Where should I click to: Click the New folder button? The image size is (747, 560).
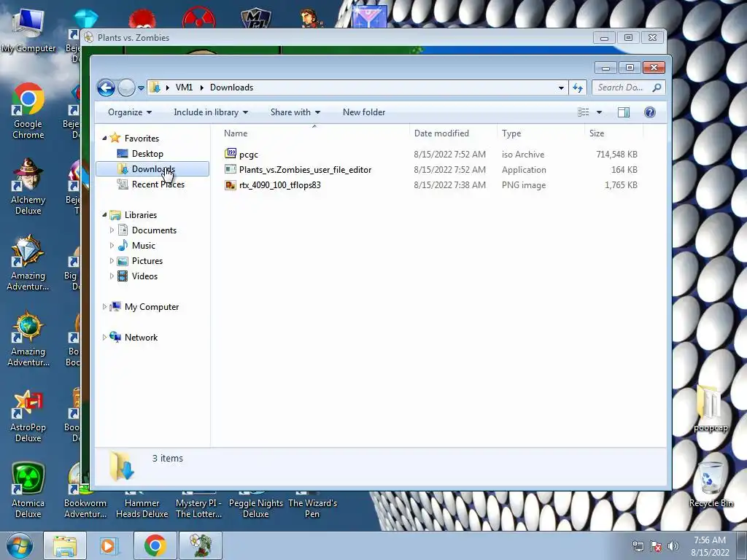click(x=364, y=112)
